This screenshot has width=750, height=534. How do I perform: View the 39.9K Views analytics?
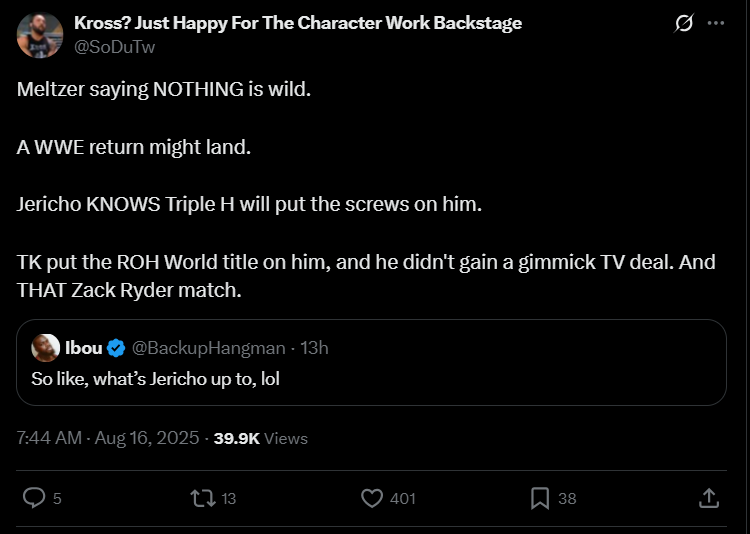pos(261,438)
